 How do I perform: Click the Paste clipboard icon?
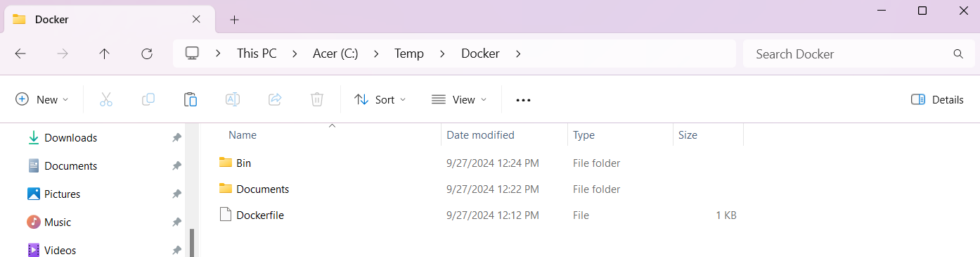(x=191, y=99)
